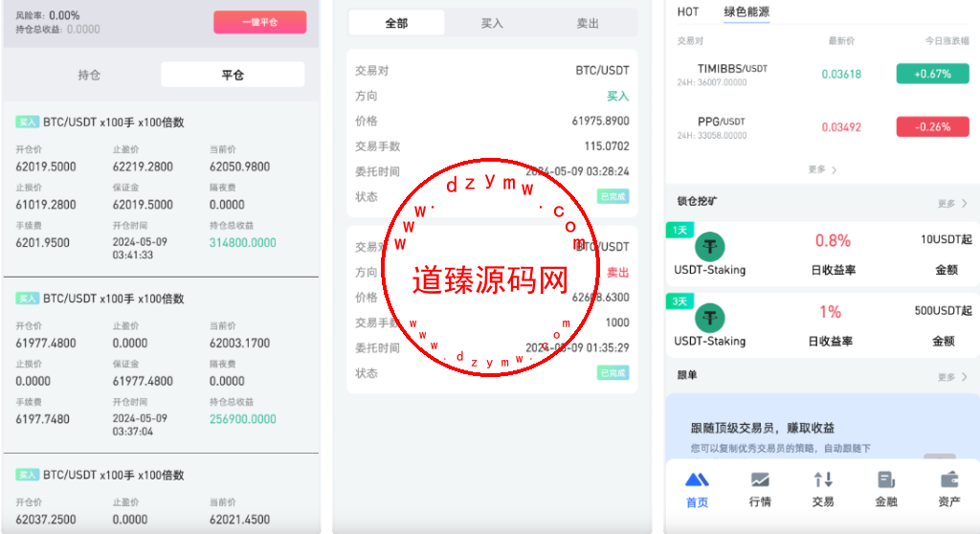Click the 手续费 value 6197.7480
Image resolution: width=980 pixels, height=534 pixels.
[42, 419]
